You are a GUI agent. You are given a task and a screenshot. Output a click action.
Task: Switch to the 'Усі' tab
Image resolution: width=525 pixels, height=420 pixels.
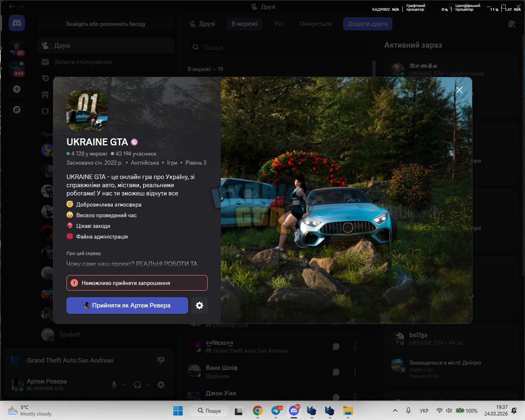click(279, 24)
